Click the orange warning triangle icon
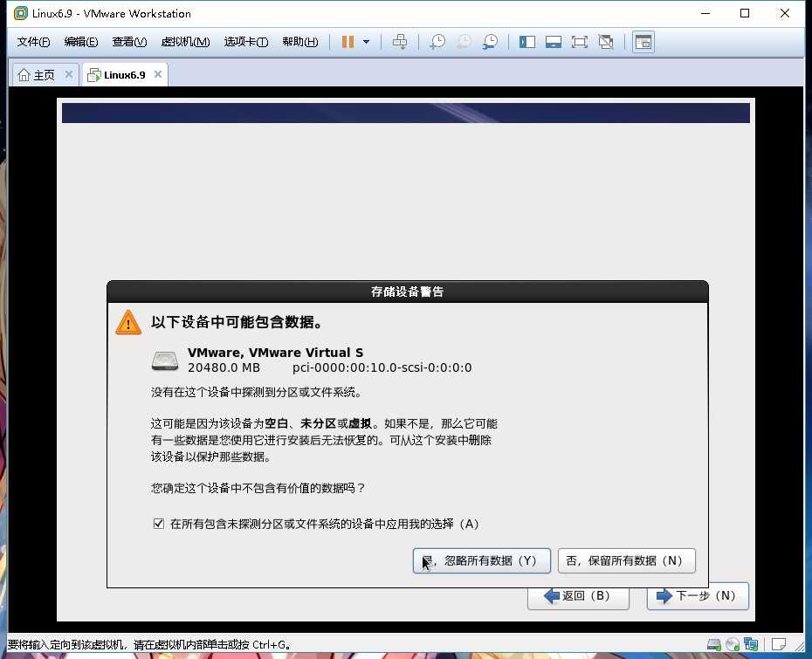The width and height of the screenshot is (812, 659). point(128,322)
